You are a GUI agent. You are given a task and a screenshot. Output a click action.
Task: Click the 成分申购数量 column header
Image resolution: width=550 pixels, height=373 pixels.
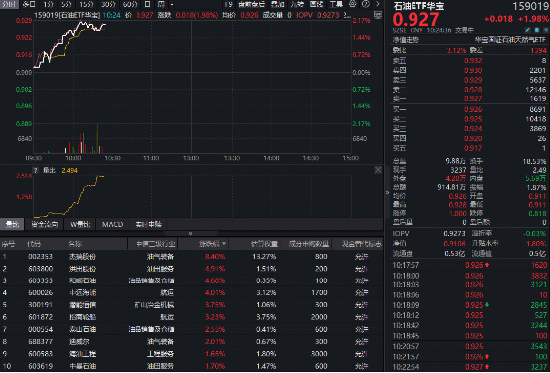[x=309, y=244]
